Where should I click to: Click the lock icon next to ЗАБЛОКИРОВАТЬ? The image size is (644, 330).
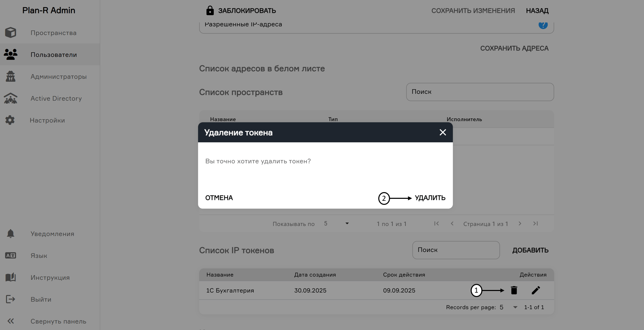point(210,10)
